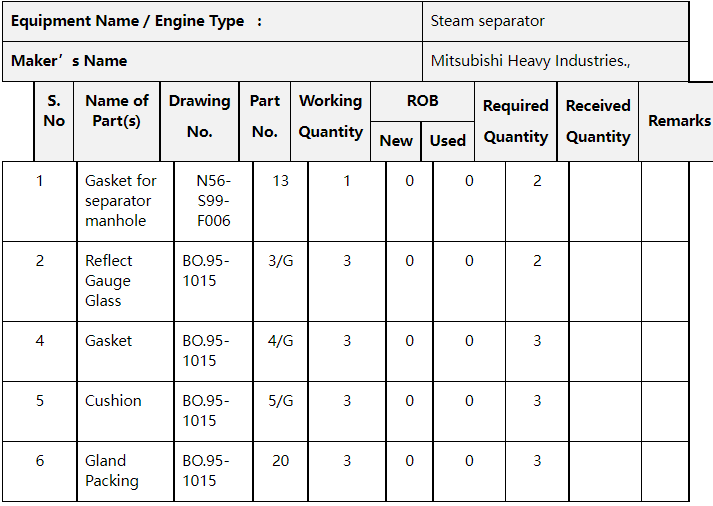Click the Reflect Gauge Glass part name

[108, 280]
